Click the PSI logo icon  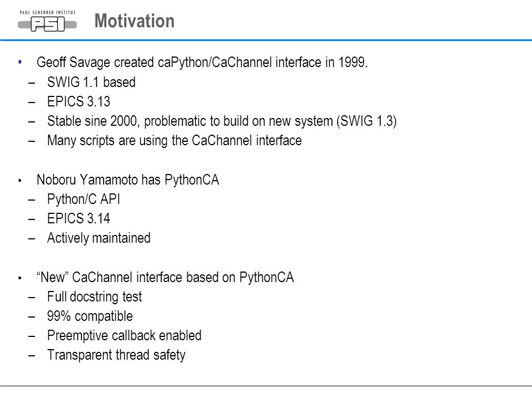[48, 24]
